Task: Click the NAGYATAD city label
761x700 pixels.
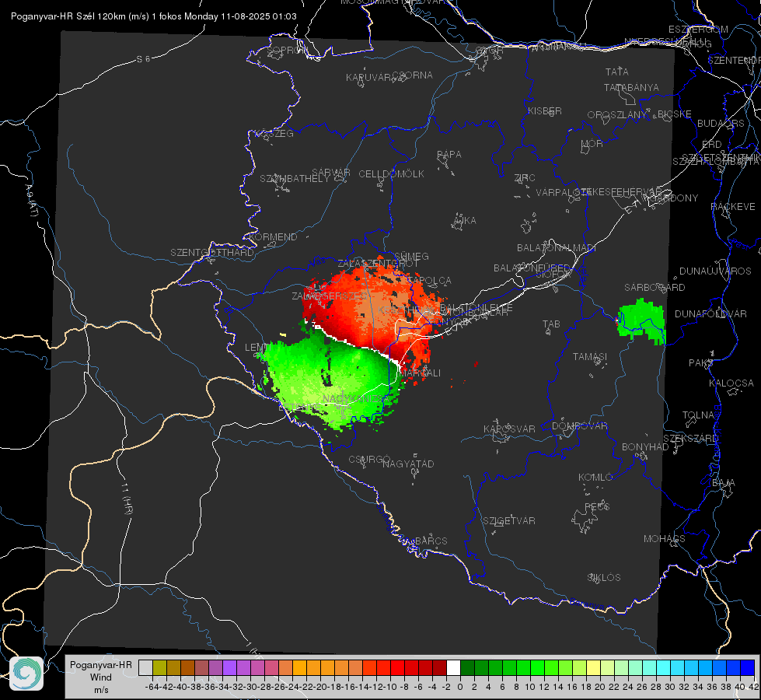Action: tap(408, 464)
